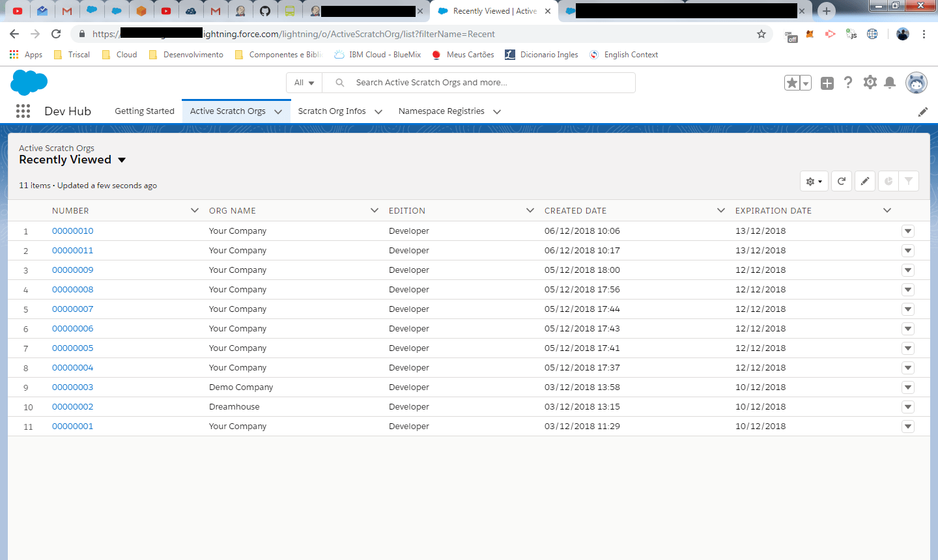938x560 pixels.
Task: Edit navigation bar pencil icon
Action: pos(923,112)
